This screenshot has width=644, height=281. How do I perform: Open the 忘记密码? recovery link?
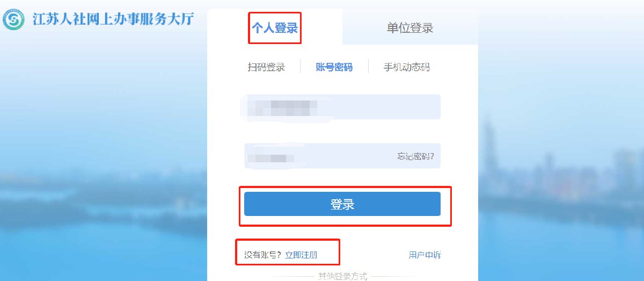coord(415,156)
